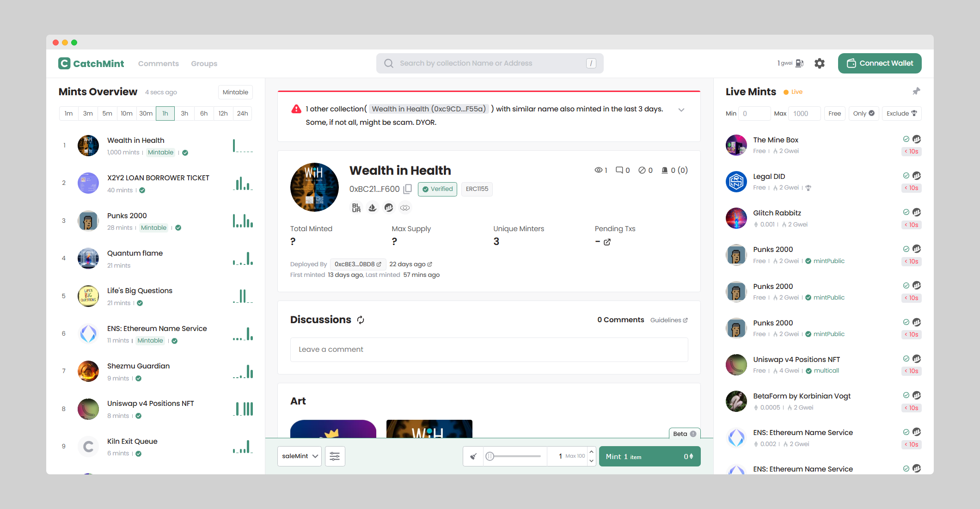Open the 22 days ago deployment link
980x509 pixels.
pyautogui.click(x=410, y=264)
